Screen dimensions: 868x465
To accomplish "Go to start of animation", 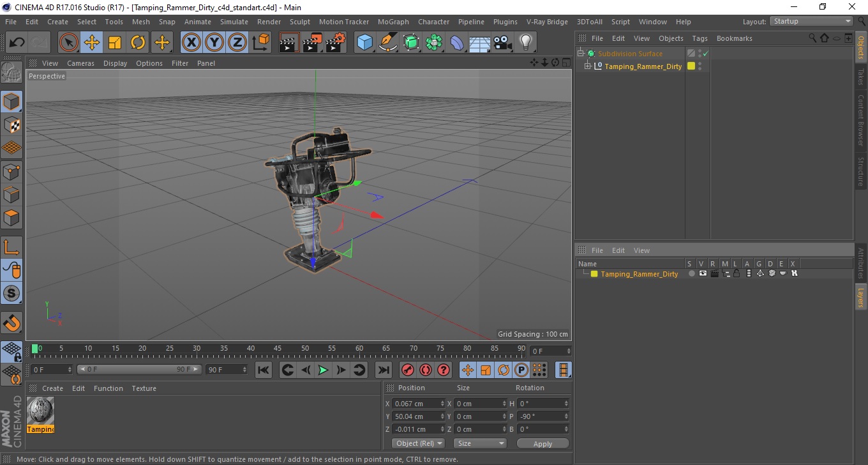I will (263, 370).
